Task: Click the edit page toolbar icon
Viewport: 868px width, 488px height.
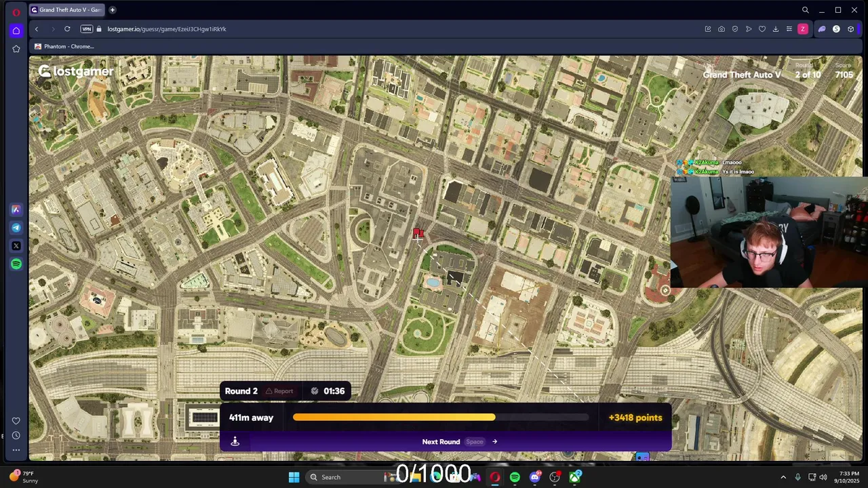Action: (708, 29)
